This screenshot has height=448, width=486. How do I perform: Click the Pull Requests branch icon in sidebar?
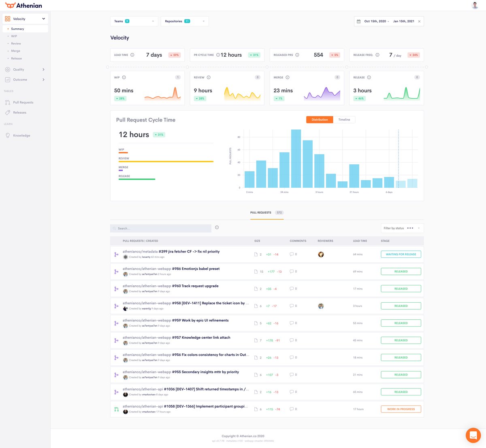click(x=8, y=102)
